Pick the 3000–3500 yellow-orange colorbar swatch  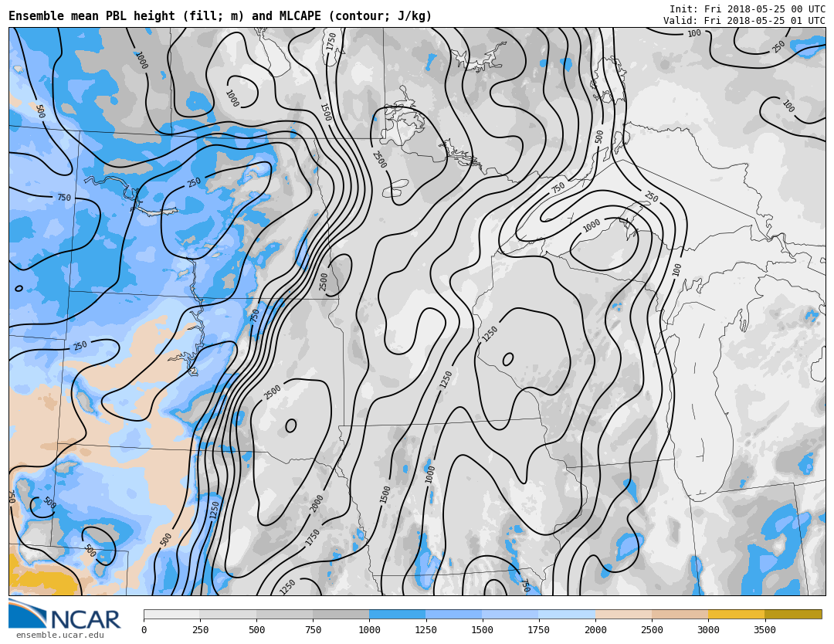736,615
